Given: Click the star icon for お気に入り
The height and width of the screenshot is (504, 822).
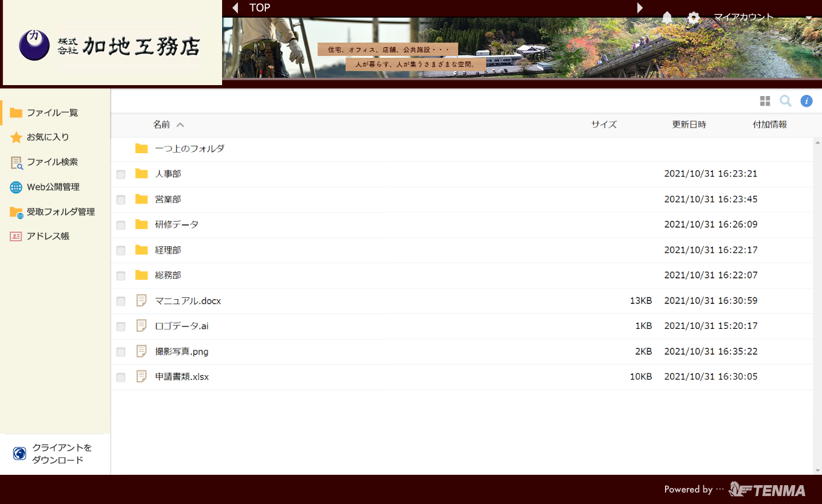Looking at the screenshot, I should [16, 137].
